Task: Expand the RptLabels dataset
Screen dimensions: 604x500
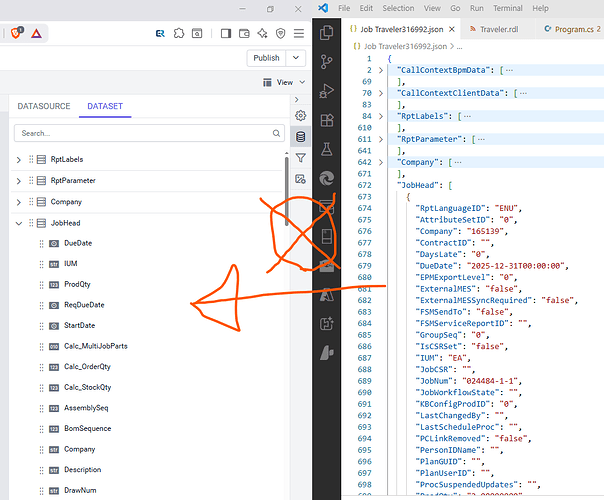Action: (18, 159)
